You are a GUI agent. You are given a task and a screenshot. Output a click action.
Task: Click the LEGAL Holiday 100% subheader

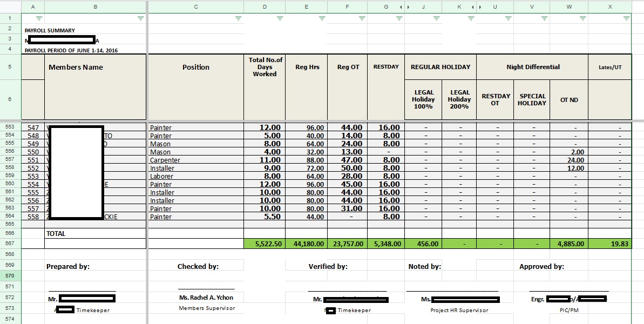(x=423, y=99)
